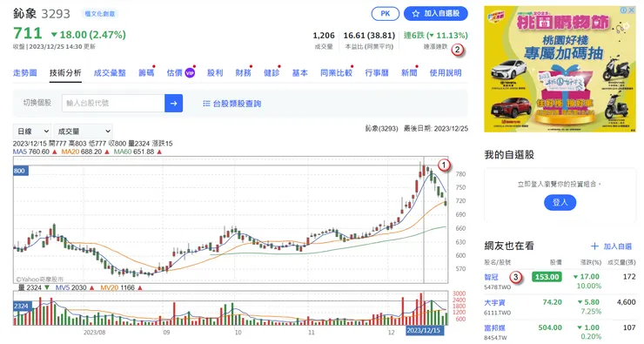Open the 行事曆 tab
Screen dimensions: 644x344
[377, 73]
